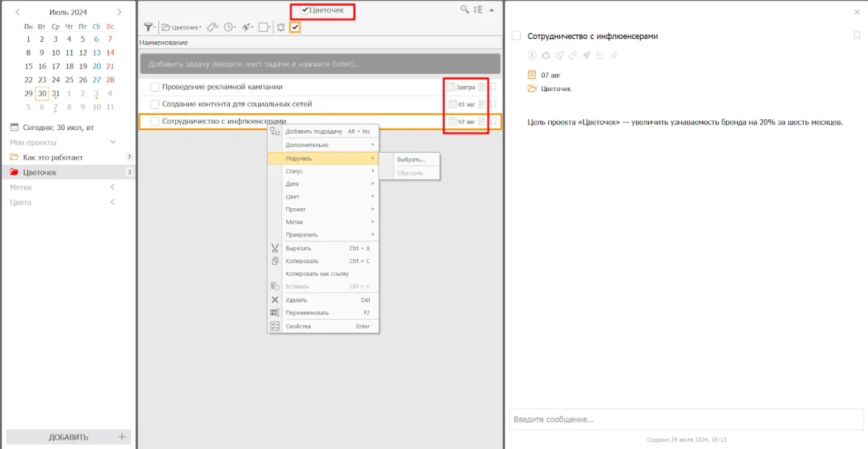Click the paperclip attachment icon in details
Viewport: 868px width, 449px height.
(x=614, y=55)
